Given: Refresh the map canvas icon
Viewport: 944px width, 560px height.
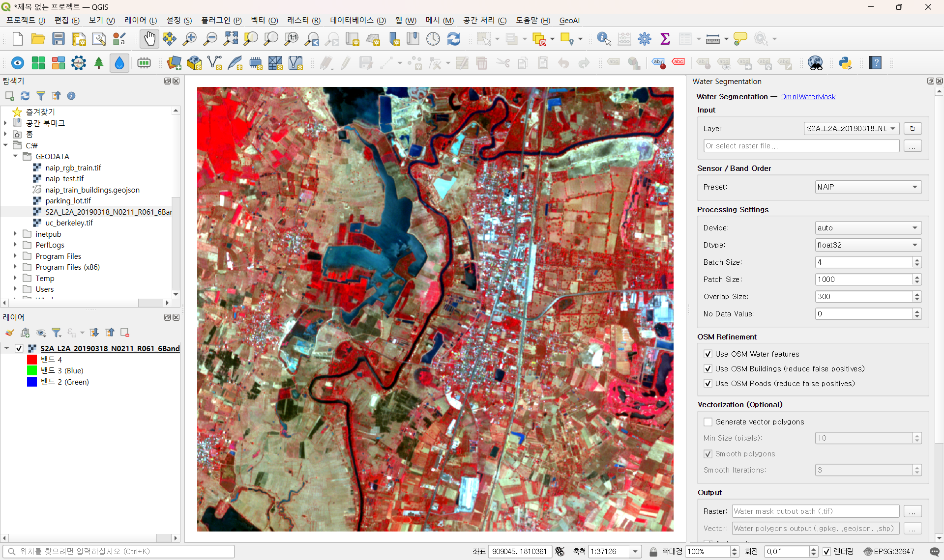Looking at the screenshot, I should click(453, 39).
